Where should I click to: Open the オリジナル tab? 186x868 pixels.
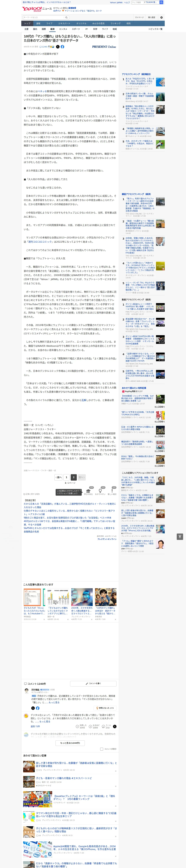81,24
